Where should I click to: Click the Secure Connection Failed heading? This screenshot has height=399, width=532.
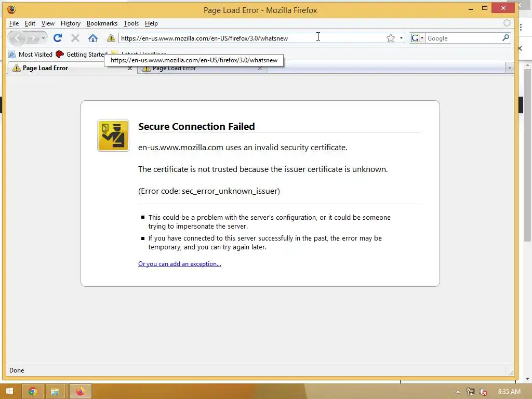(196, 126)
